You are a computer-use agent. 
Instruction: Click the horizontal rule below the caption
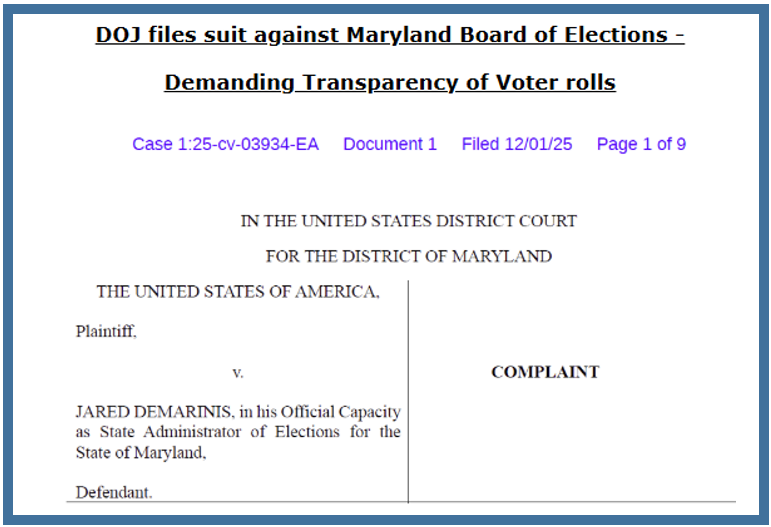(x=570, y=501)
